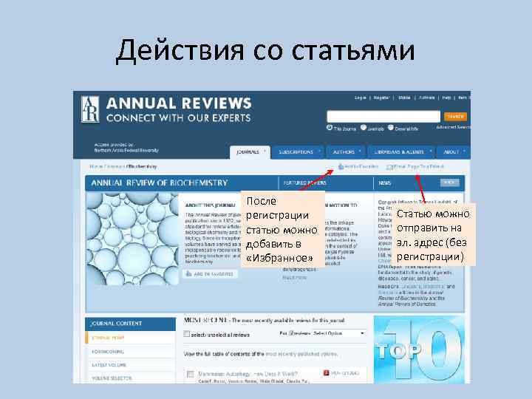Select the General Info radio button

pos(391,128)
